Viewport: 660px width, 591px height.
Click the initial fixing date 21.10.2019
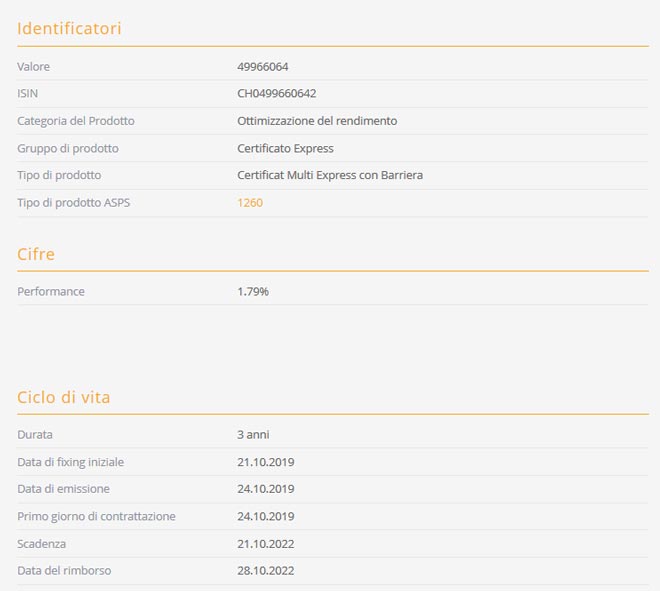[x=265, y=462]
